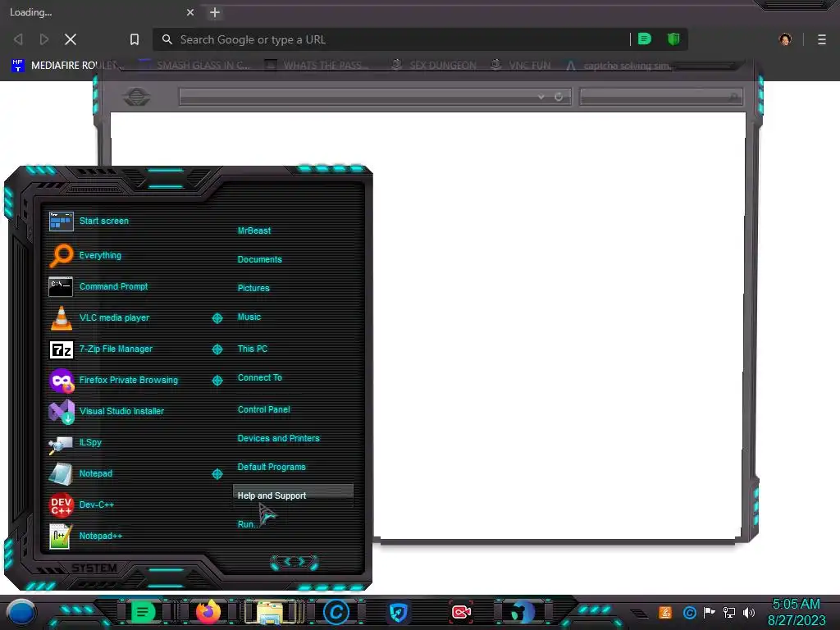840x630 pixels.
Task: Open MrBeast user folder
Action: coord(254,231)
